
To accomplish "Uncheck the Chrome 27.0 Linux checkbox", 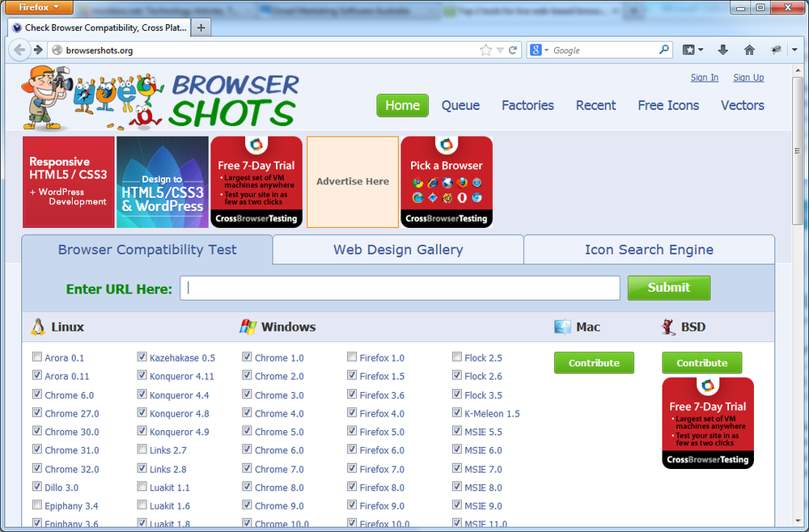I will tap(37, 412).
